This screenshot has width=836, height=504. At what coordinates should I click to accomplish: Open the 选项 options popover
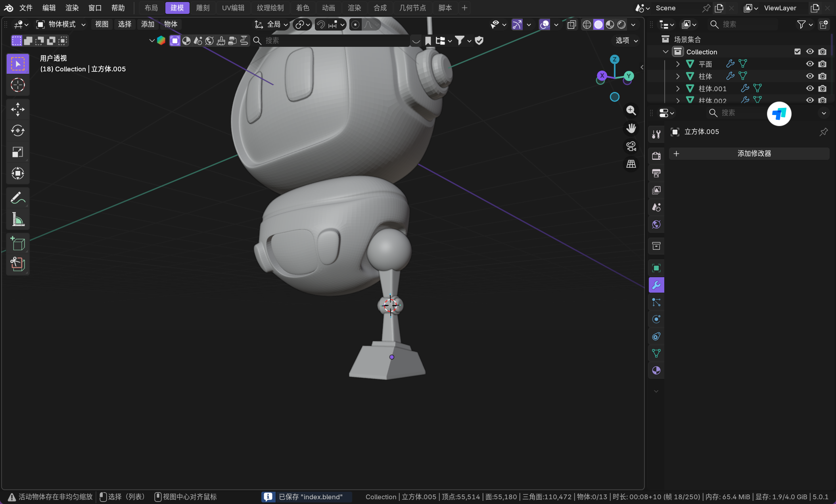point(627,40)
